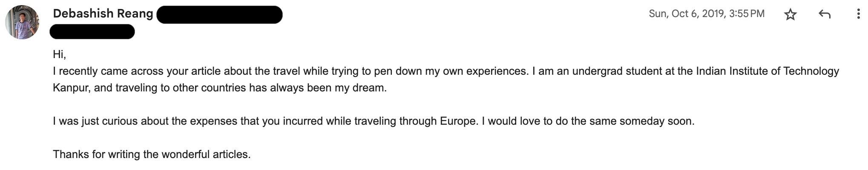The height and width of the screenshot is (170, 868).
Task: Star this email from Debashish Reang
Action: tap(790, 15)
